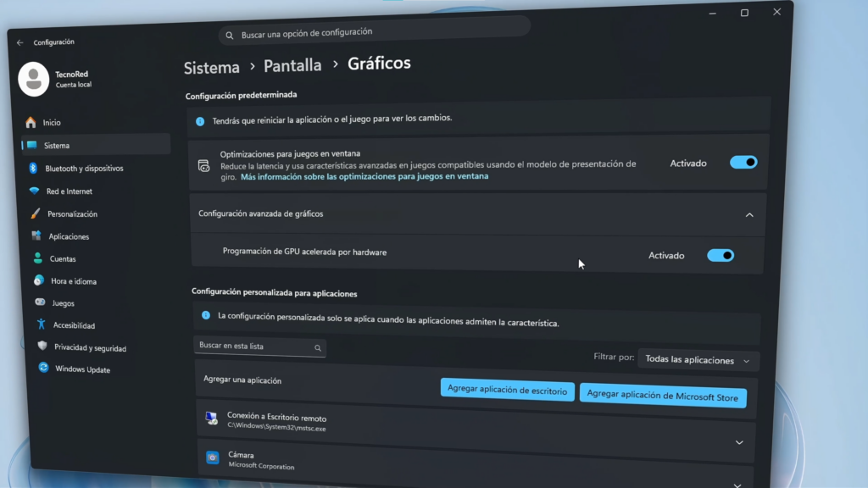Open Más información sobre las optimizaciones link
868x488 pixels.
click(x=364, y=176)
